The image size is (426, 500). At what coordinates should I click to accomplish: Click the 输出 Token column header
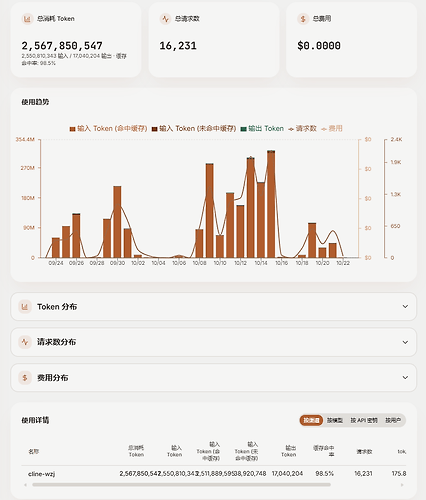click(x=288, y=451)
